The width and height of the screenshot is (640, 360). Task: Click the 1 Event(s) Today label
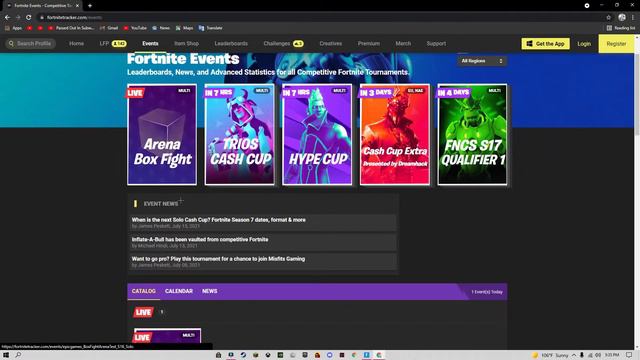click(487, 292)
